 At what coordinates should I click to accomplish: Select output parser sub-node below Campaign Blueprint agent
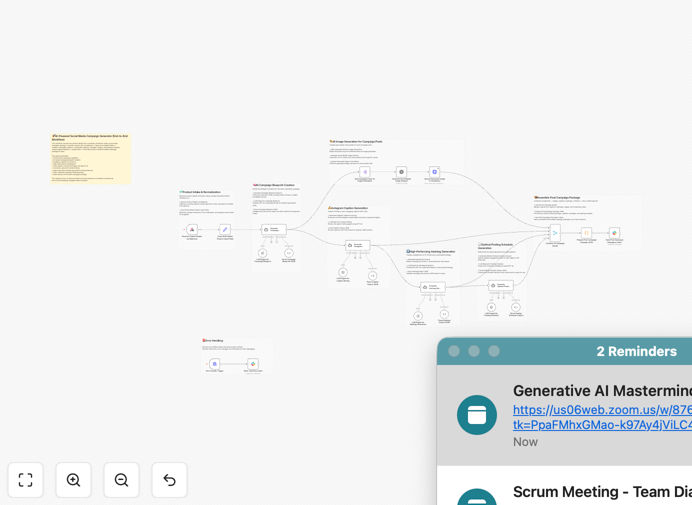point(289,253)
